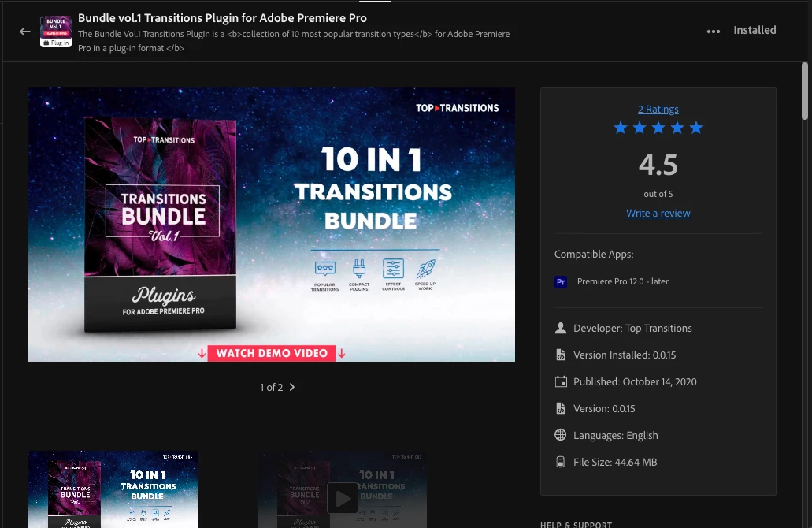This screenshot has width=812, height=528.
Task: Click the Published calendar icon
Action: point(560,382)
